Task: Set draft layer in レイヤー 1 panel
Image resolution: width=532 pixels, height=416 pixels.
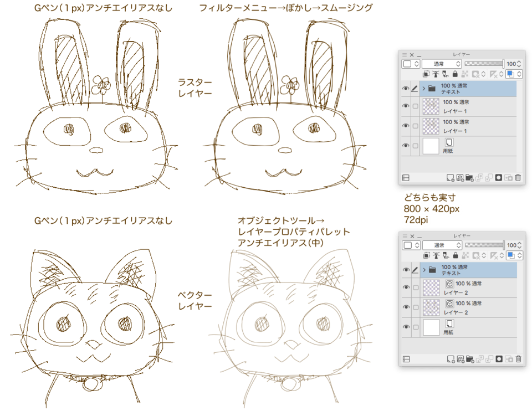Action: (x=446, y=74)
